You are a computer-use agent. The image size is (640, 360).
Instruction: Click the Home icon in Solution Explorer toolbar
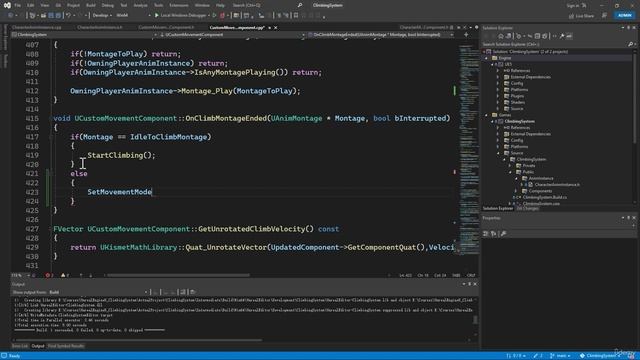click(x=501, y=36)
